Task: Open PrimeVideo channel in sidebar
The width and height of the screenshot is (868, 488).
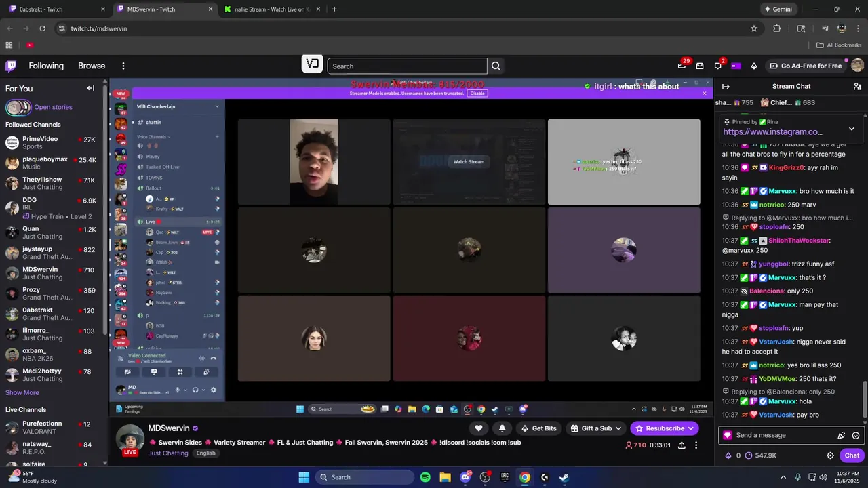Action: click(x=52, y=142)
